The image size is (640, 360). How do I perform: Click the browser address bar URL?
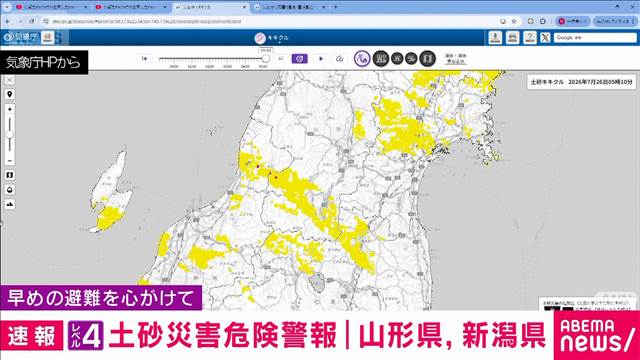coord(147,21)
